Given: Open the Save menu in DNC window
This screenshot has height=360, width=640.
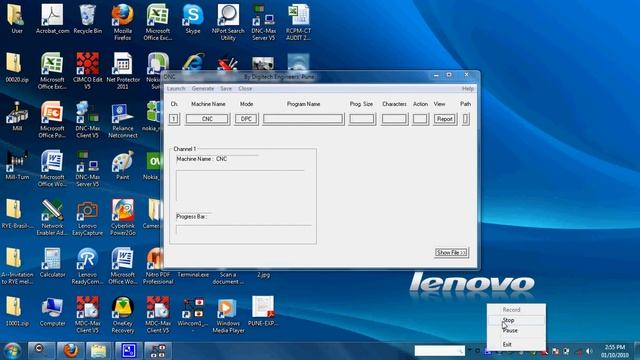Looking at the screenshot, I should click(x=226, y=89).
